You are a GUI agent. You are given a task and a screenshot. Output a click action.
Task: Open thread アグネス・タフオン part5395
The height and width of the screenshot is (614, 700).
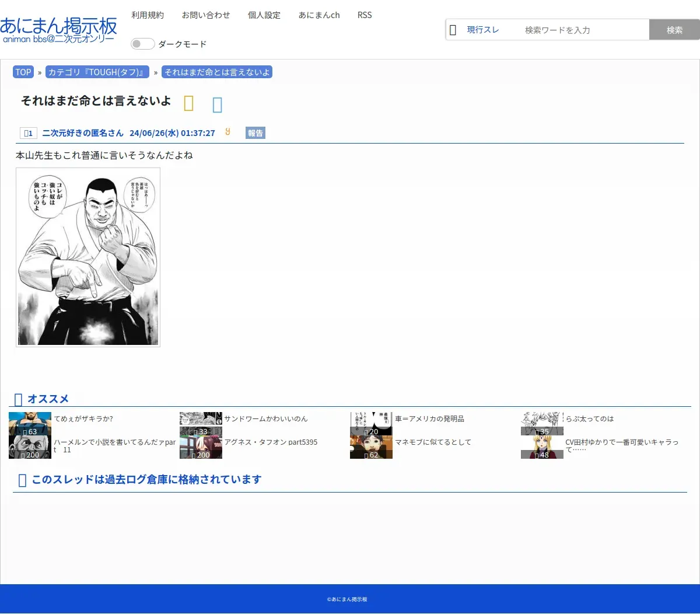271,442
